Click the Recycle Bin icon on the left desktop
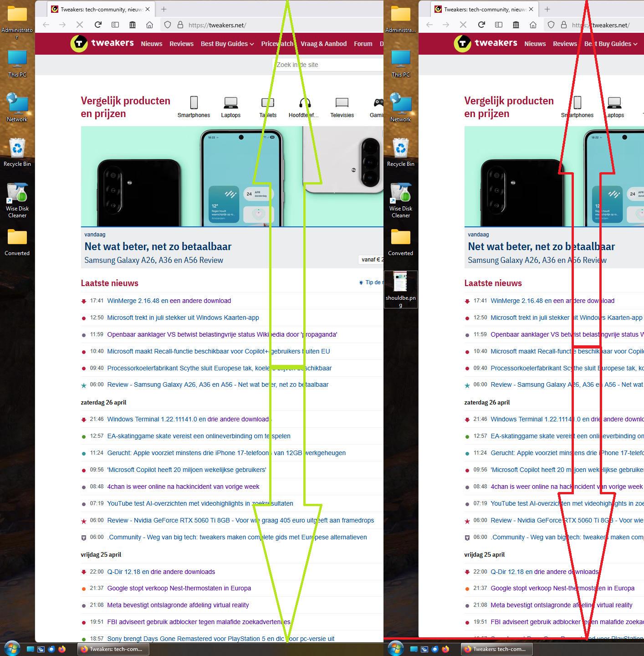The image size is (644, 656). click(17, 152)
